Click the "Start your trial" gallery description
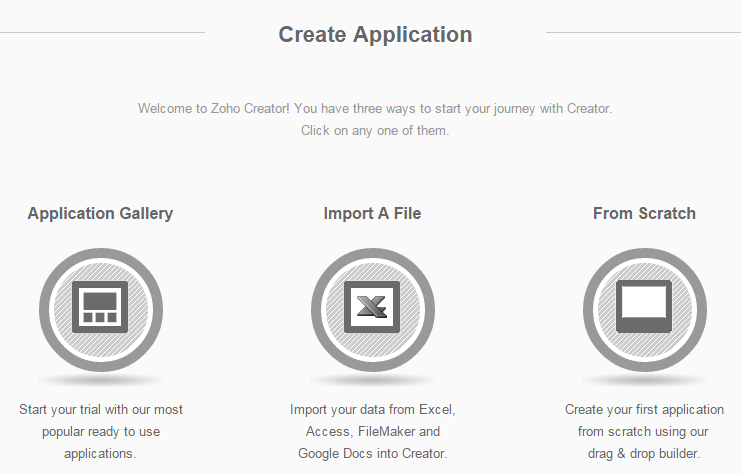 [x=101, y=410]
